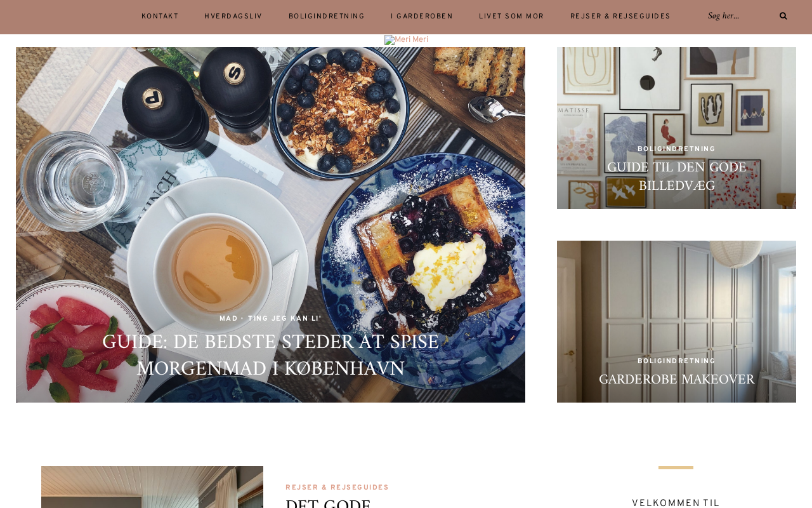Open the Garderobe Makeover article
This screenshot has width=812, height=508.
point(676,380)
